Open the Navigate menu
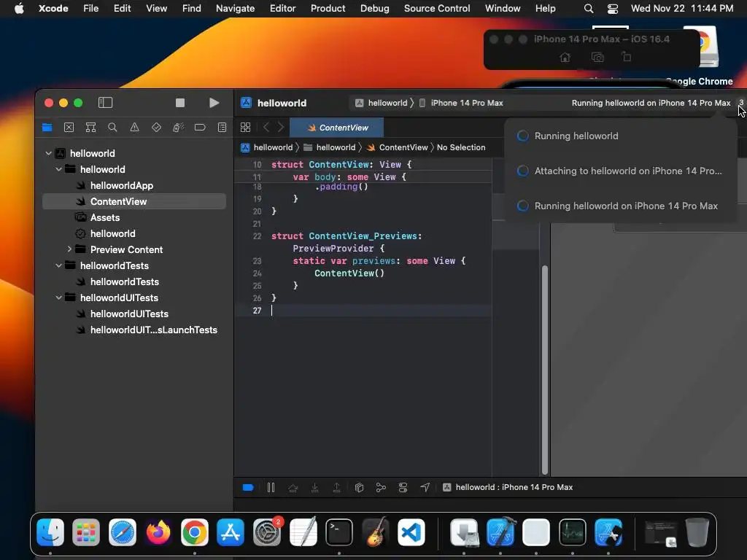Image resolution: width=747 pixels, height=560 pixels. [x=235, y=9]
